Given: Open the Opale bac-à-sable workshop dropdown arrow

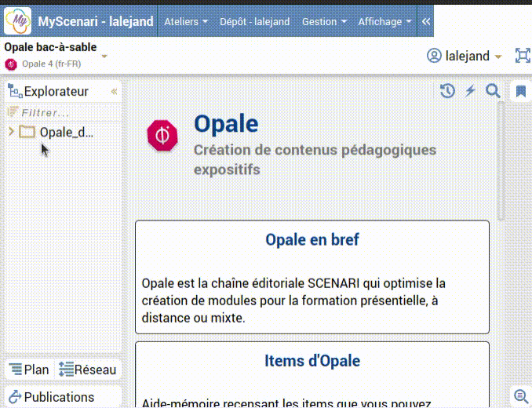Looking at the screenshot, I should pyautogui.click(x=104, y=56).
